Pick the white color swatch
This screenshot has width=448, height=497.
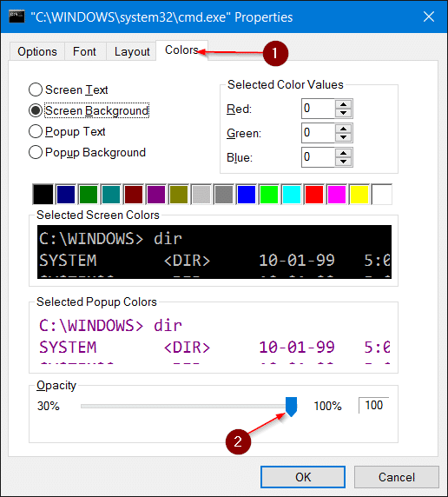382,195
